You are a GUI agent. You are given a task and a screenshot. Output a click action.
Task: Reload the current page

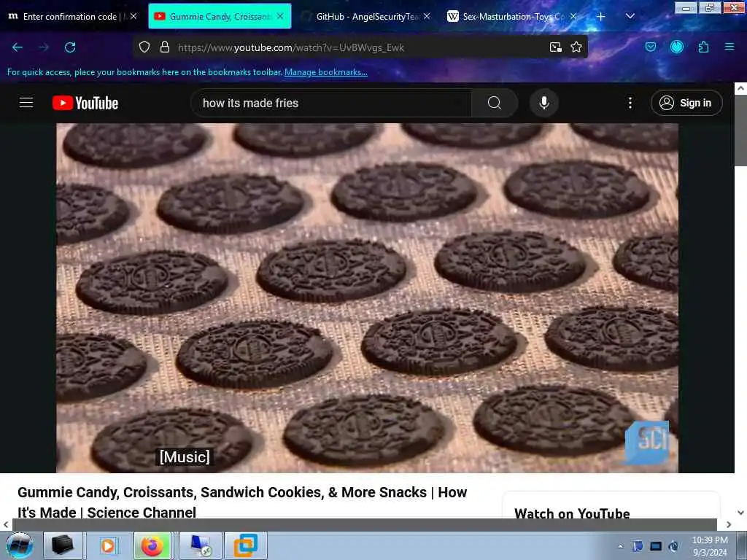click(70, 47)
